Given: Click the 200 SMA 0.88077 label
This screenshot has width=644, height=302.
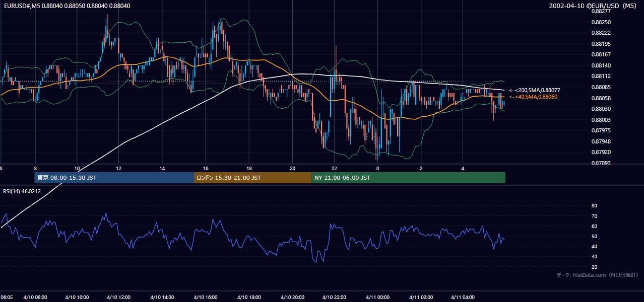Looking at the screenshot, I should click(534, 90).
